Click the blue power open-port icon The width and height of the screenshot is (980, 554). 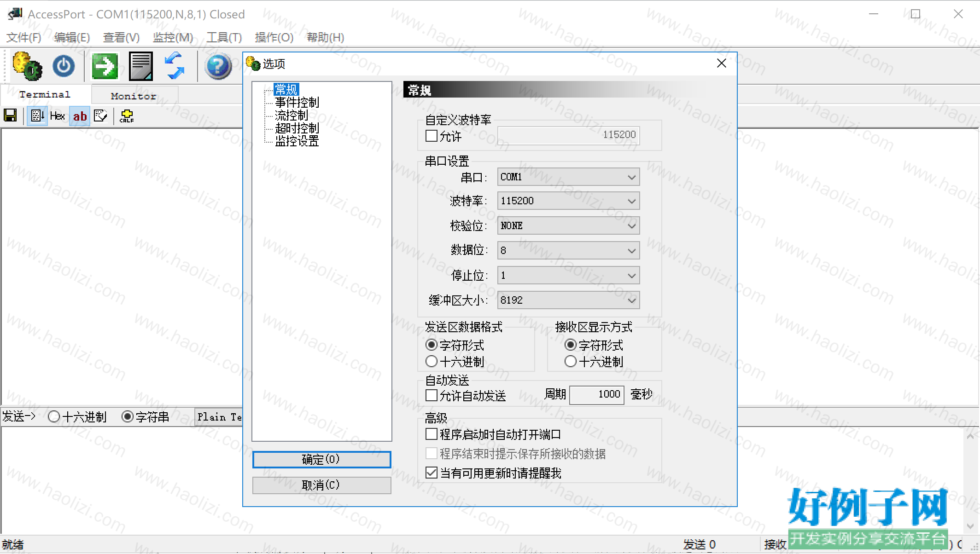pos(64,66)
